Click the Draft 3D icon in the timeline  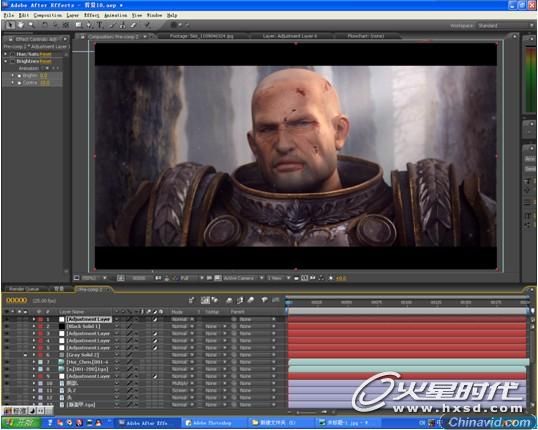click(x=215, y=300)
